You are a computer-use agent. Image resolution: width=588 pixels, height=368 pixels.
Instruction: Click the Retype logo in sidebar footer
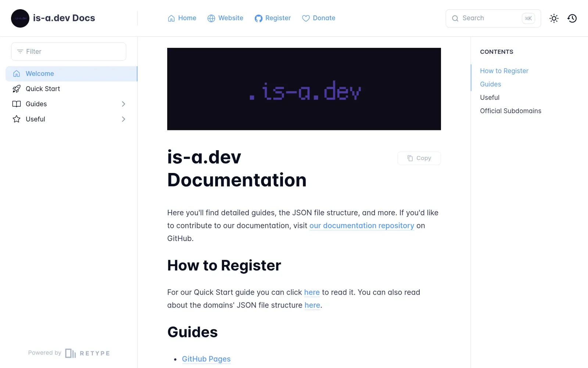[87, 353]
